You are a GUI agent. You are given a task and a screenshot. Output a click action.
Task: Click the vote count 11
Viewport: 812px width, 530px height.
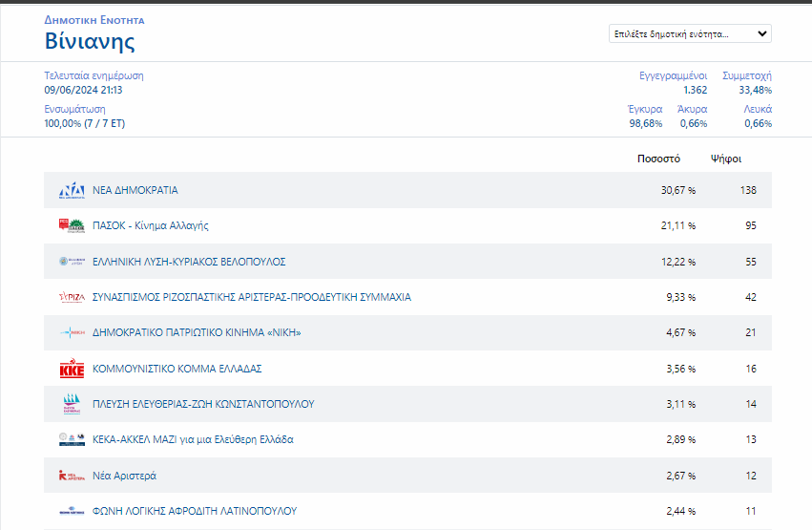pos(751,511)
